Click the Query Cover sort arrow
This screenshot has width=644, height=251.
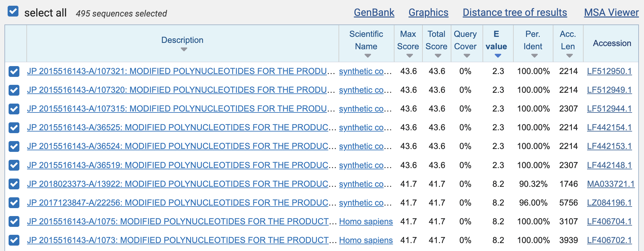point(467,56)
